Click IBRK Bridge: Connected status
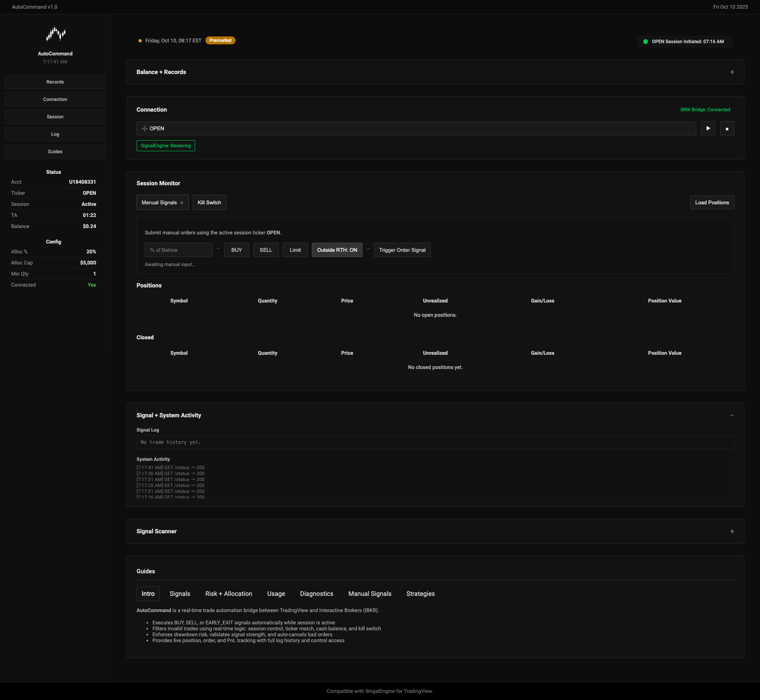 (705, 110)
